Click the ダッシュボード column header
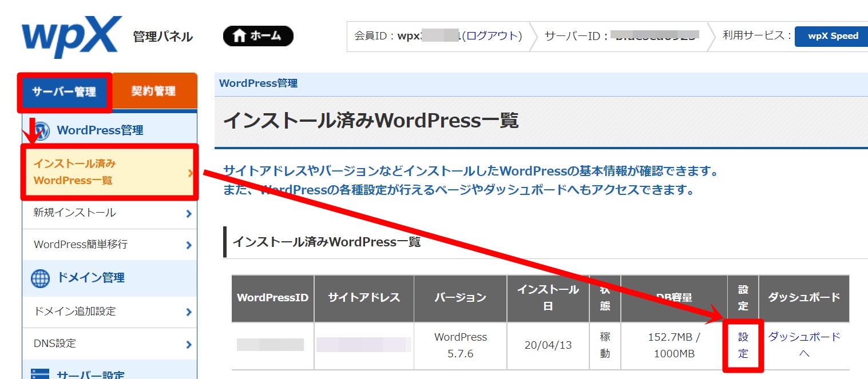 [x=804, y=297]
